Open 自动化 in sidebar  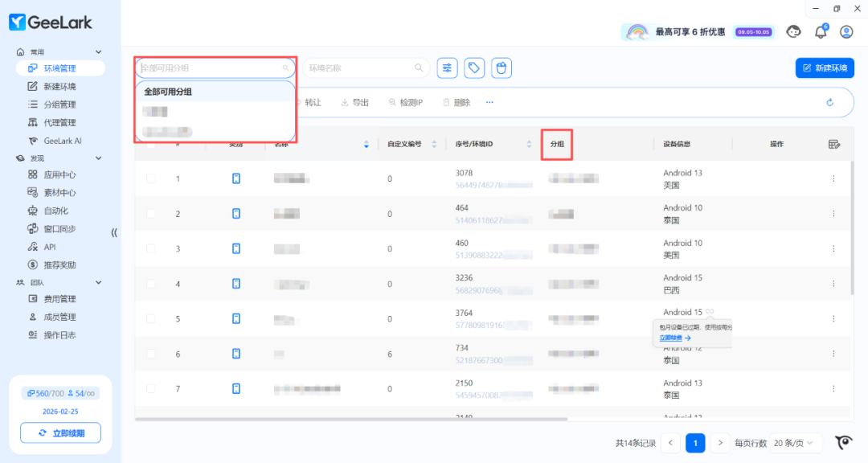[x=59, y=211]
